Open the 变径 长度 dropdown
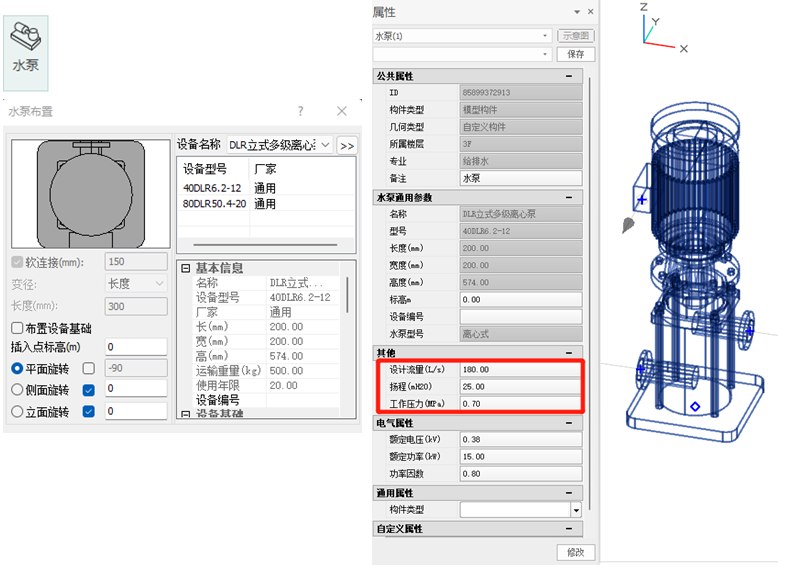Viewport: 786px width, 570px height. [136, 284]
